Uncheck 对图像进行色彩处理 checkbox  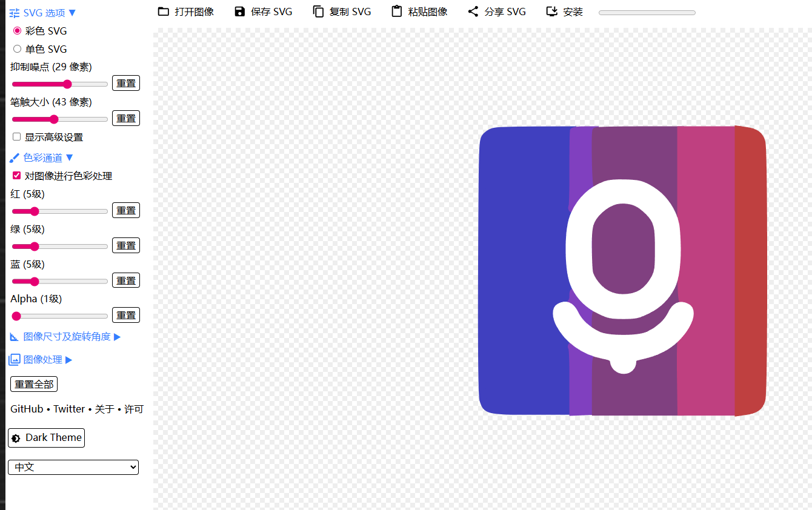(17, 176)
